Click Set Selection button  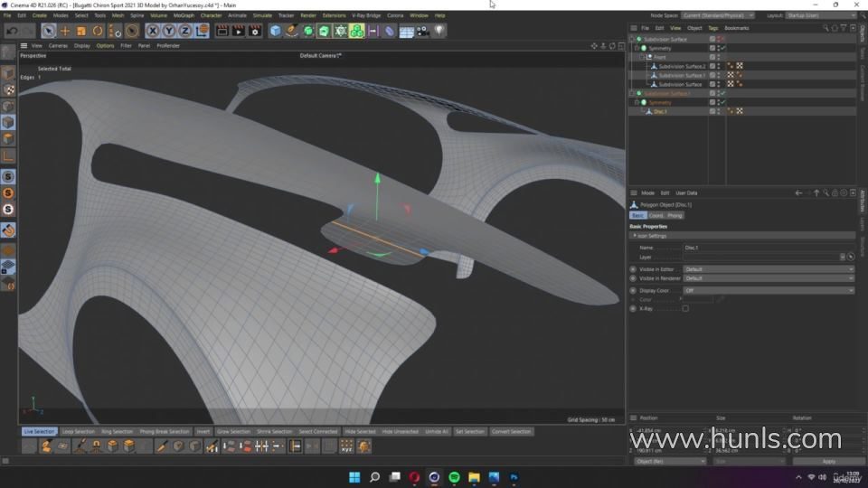pyautogui.click(x=470, y=432)
